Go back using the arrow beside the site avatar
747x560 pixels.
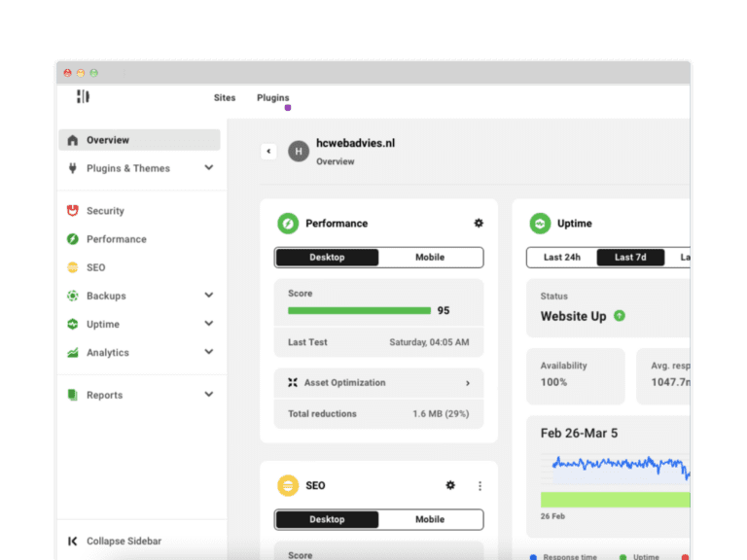click(x=268, y=152)
